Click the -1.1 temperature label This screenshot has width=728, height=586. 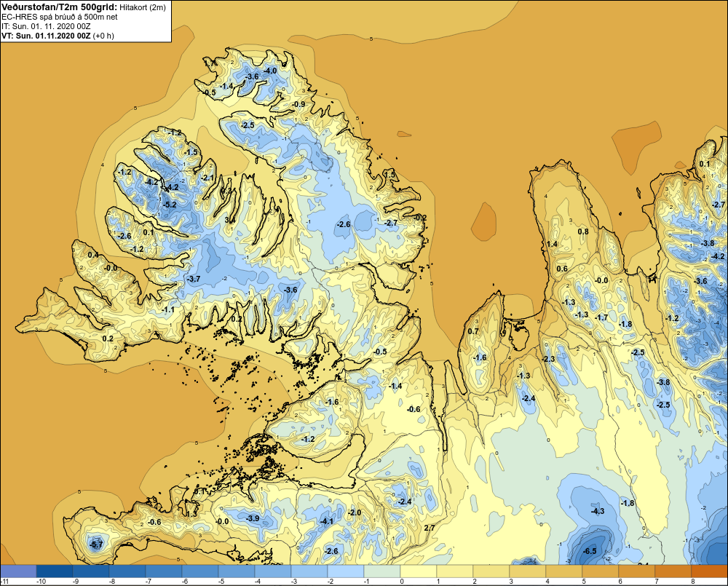[x=167, y=309]
